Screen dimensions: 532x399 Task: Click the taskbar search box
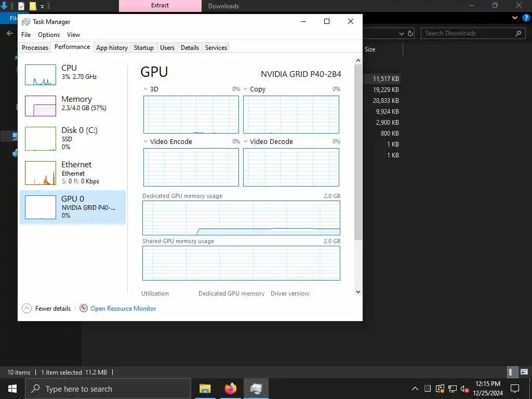coord(108,389)
